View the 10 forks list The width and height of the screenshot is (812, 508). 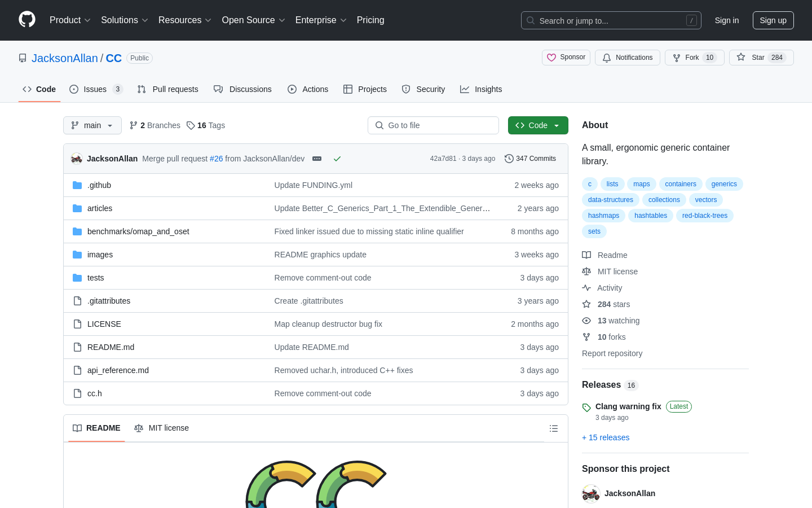point(604,337)
